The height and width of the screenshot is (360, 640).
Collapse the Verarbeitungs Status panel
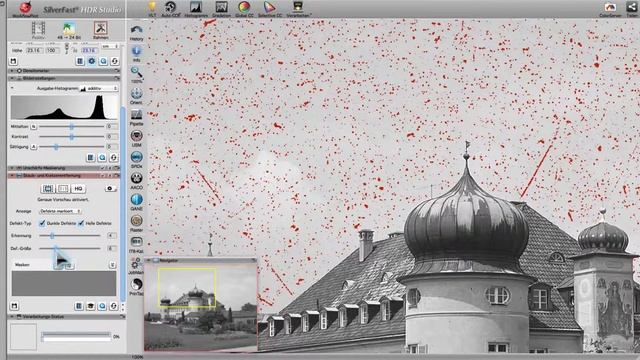pyautogui.click(x=12, y=316)
